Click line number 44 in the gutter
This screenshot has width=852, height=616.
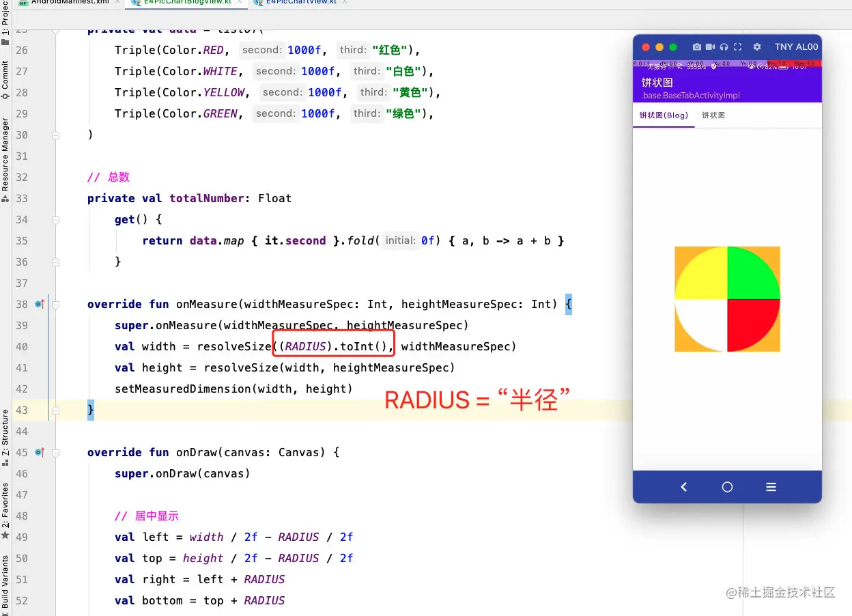tap(22, 432)
